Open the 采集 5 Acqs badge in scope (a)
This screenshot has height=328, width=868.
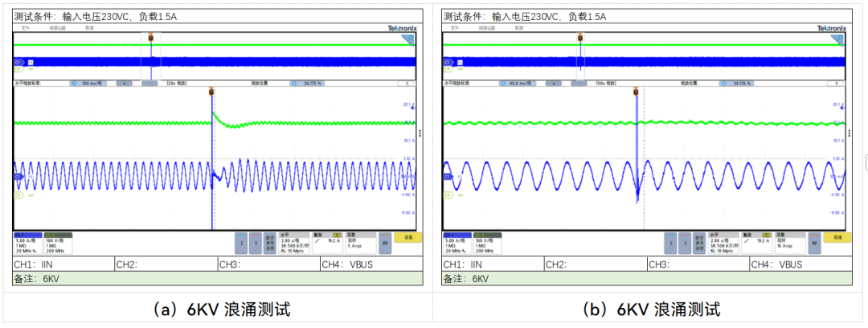[x=360, y=243]
